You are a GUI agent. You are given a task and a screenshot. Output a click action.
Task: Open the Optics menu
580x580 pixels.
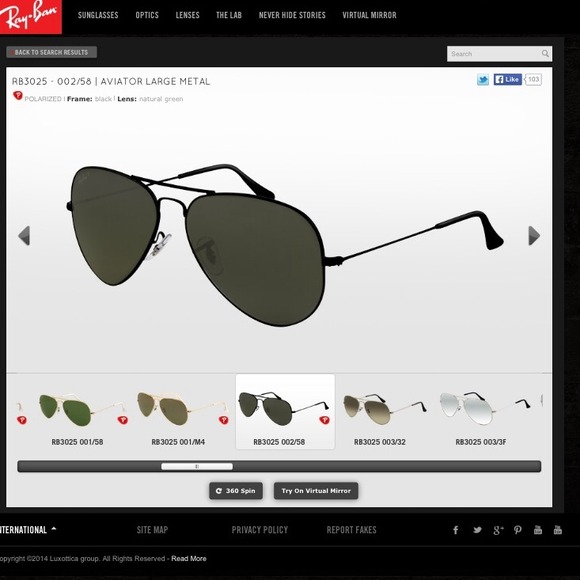tap(147, 15)
